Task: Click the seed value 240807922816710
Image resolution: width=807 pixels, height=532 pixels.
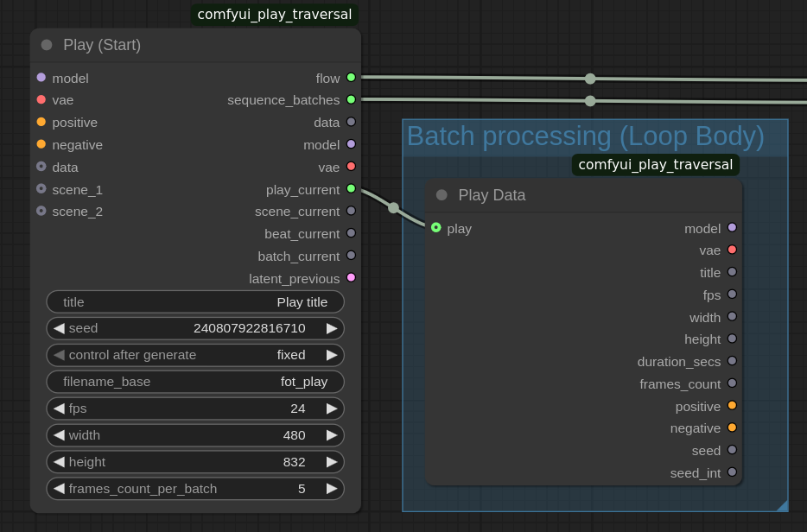Action: [249, 328]
